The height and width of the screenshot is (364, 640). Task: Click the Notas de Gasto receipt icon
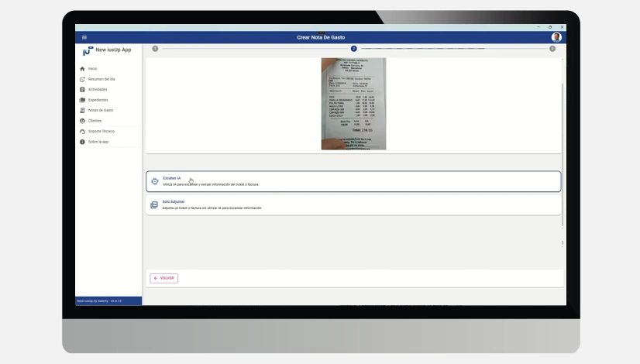pyautogui.click(x=82, y=110)
